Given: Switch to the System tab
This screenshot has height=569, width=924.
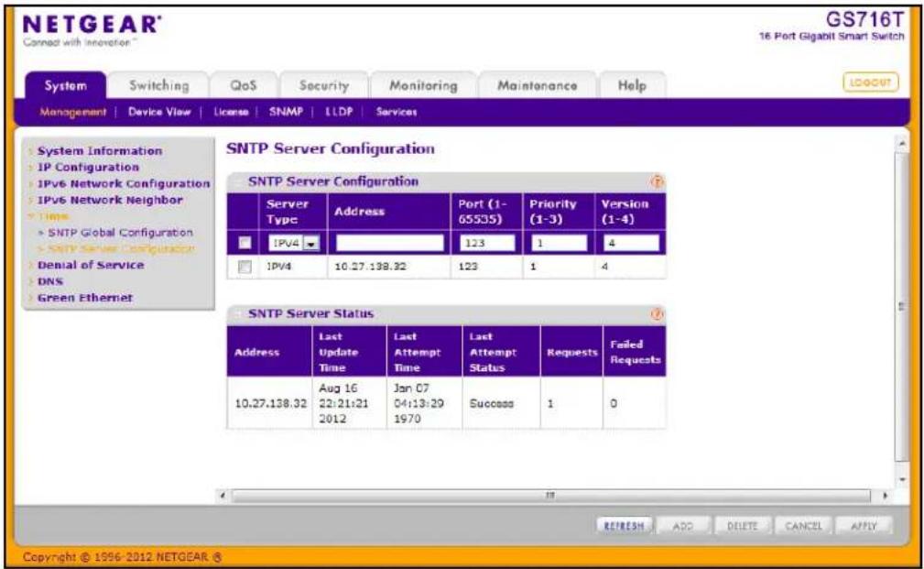Looking at the screenshot, I should [65, 85].
